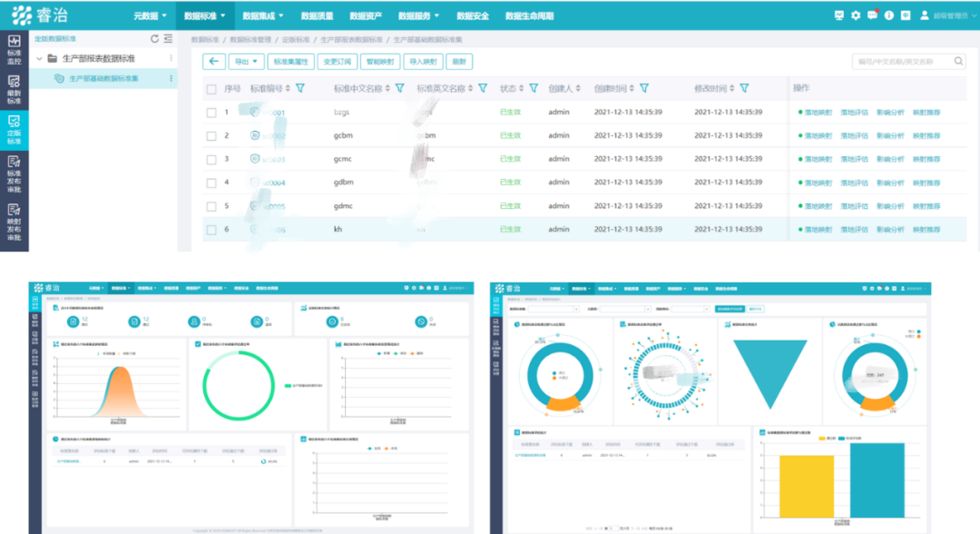The image size is (980, 534).
Task: Click the info icon in the top bar
Action: click(x=888, y=15)
